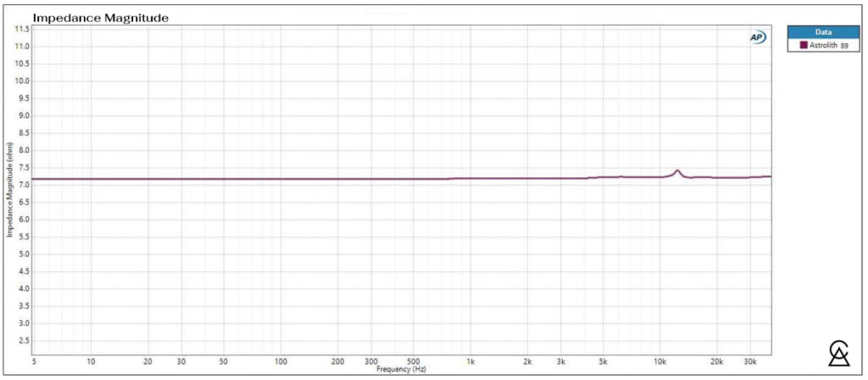Screen dimensions: 868x380
Task: Click the Impedance Magnitude graph title
Action: tap(100, 17)
